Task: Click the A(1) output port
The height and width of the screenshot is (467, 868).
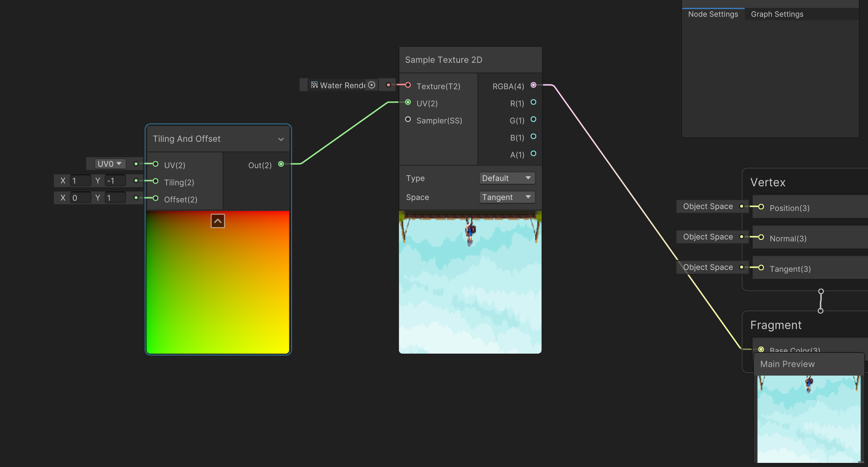Action: (x=534, y=153)
